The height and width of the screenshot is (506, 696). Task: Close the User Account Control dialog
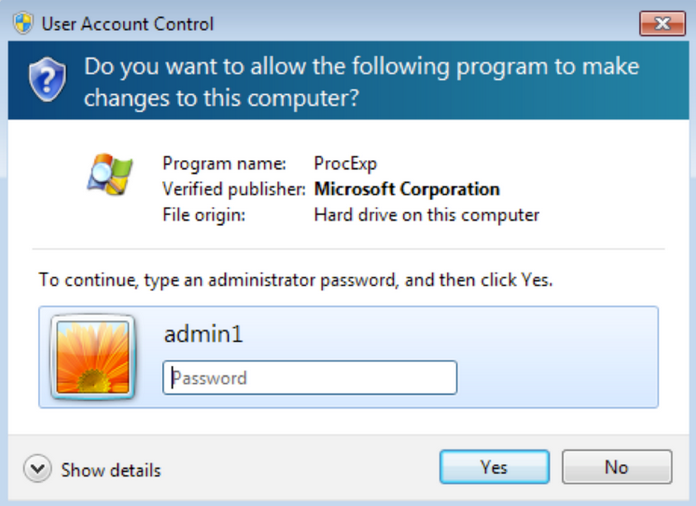(662, 23)
